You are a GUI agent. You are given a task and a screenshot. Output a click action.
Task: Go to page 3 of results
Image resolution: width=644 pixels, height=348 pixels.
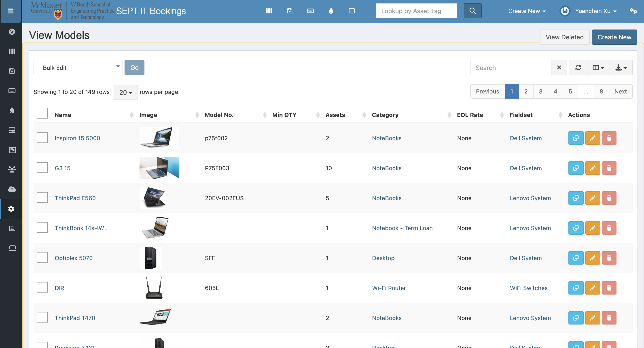click(x=540, y=91)
